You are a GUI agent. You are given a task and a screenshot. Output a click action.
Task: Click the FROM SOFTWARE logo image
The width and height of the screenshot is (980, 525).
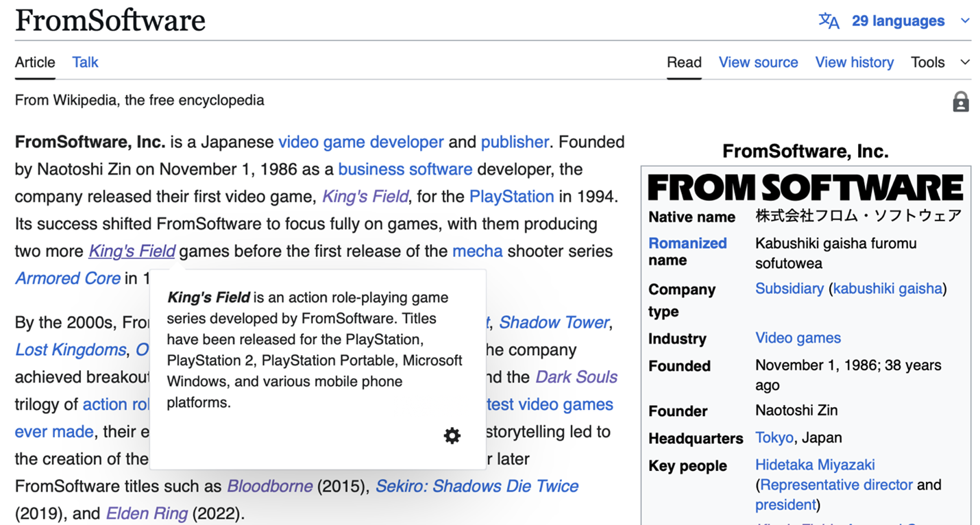805,188
